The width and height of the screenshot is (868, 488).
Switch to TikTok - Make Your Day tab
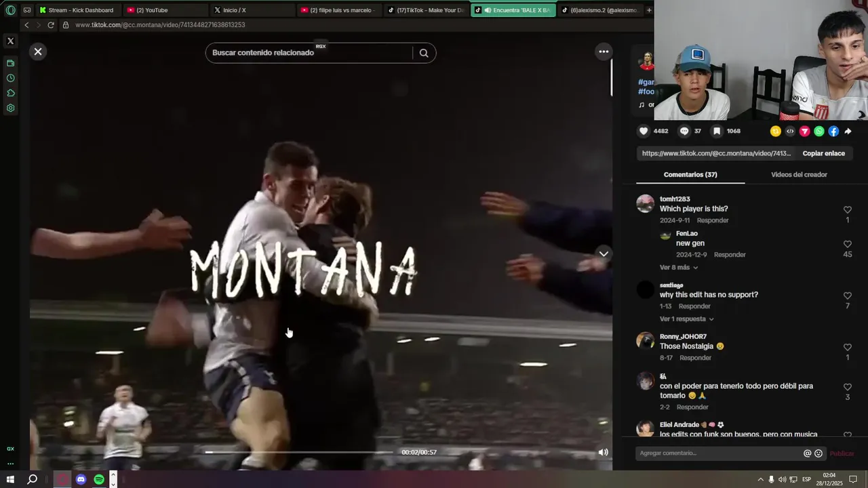click(426, 10)
